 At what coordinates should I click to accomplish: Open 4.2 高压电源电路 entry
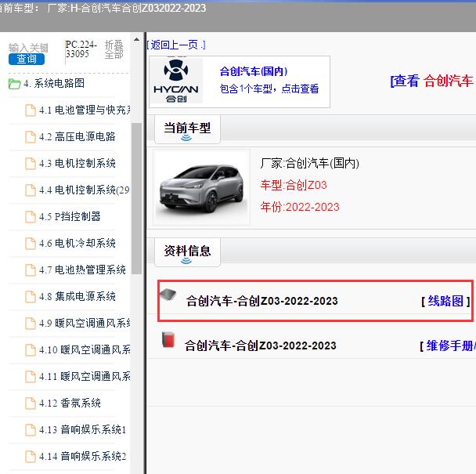[x=77, y=137]
